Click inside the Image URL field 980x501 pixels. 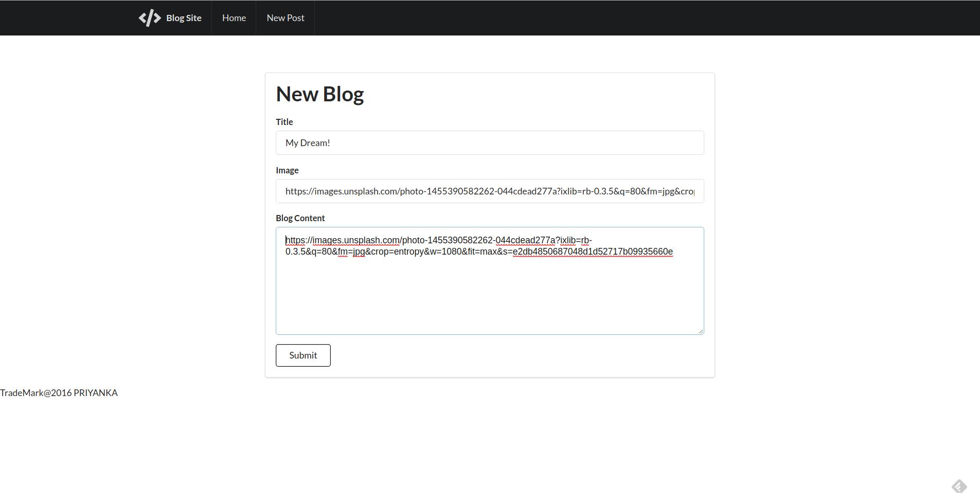pos(489,191)
